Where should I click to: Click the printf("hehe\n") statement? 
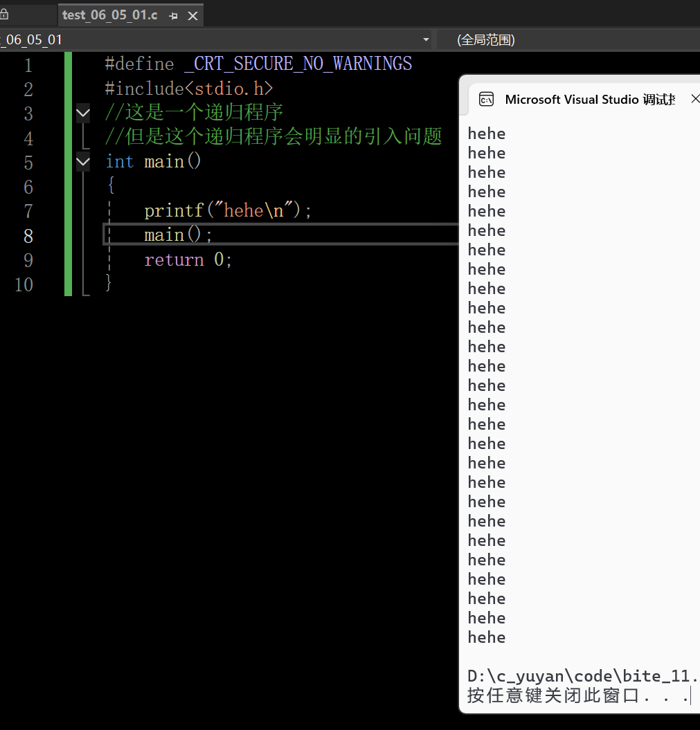[x=227, y=210]
